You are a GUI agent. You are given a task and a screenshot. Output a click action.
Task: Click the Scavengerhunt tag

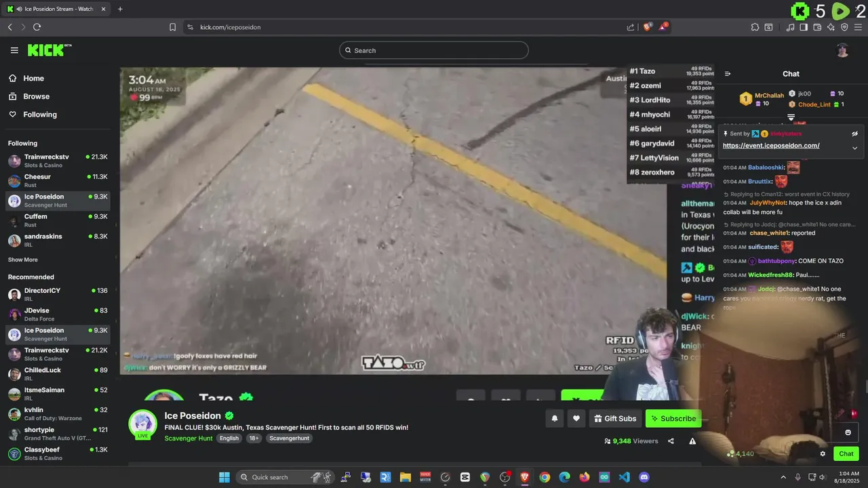pos(289,439)
